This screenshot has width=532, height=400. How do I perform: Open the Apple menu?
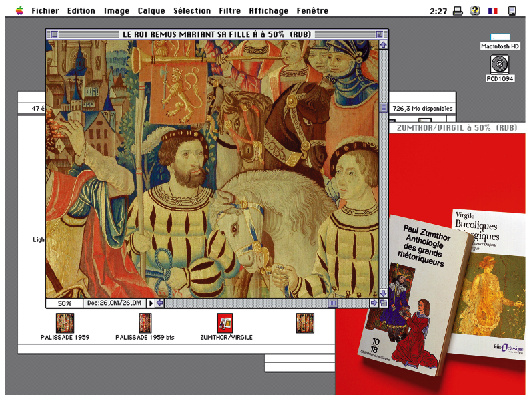20,11
